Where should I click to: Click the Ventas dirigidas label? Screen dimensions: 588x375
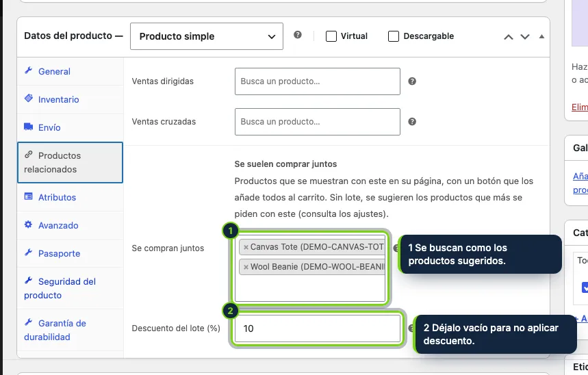[x=163, y=81]
